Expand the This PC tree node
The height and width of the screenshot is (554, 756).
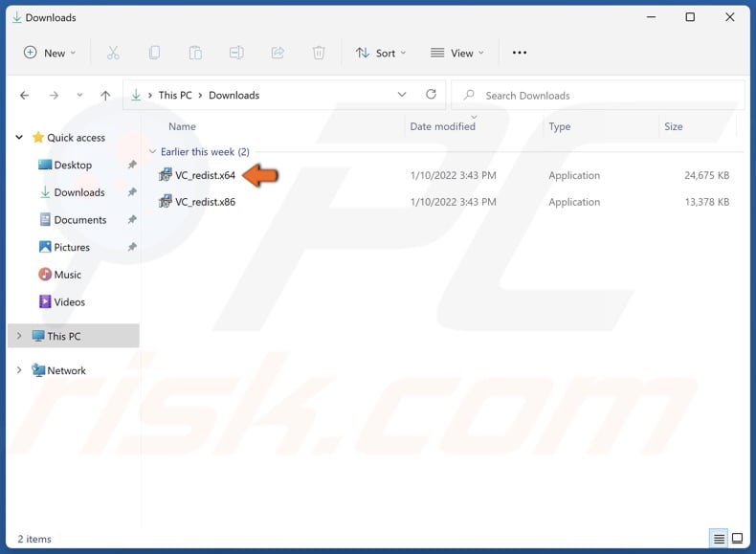click(x=19, y=336)
